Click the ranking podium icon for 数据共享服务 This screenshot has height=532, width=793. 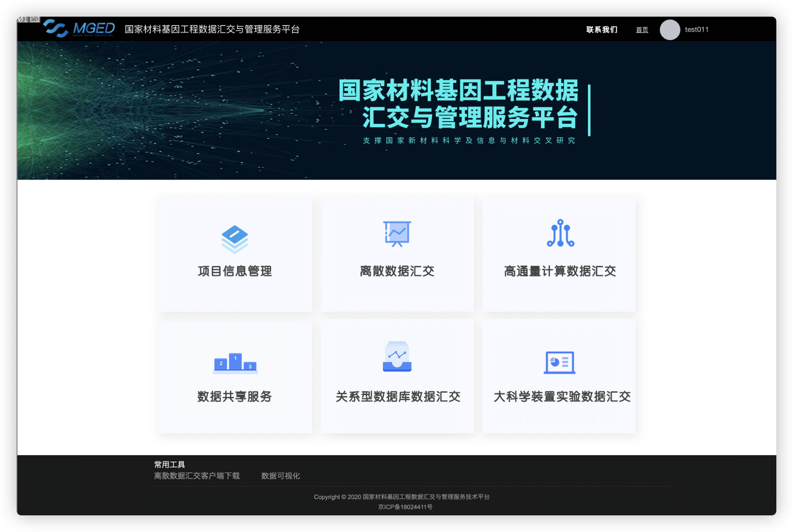click(235, 364)
